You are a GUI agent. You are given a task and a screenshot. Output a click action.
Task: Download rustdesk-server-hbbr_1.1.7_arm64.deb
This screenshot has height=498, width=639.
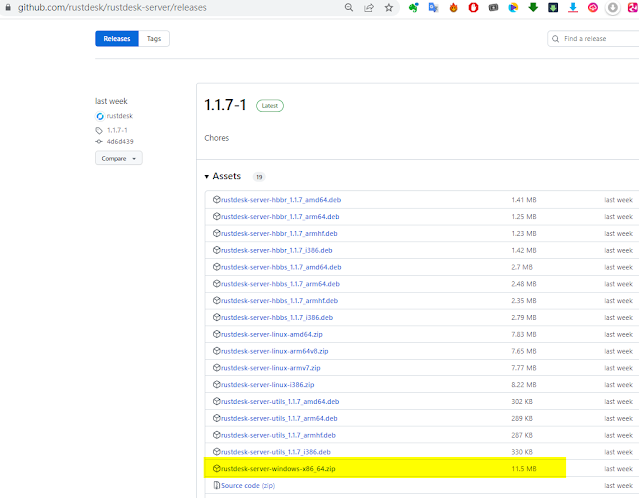pyautogui.click(x=280, y=216)
